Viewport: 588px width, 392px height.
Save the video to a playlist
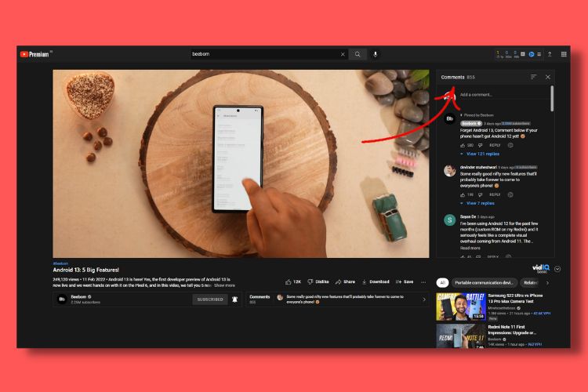[x=405, y=281]
